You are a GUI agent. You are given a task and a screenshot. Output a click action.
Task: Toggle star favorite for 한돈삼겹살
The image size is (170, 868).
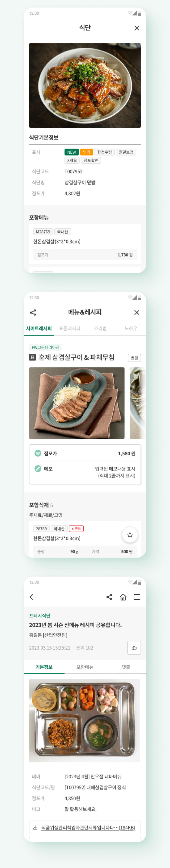(130, 534)
